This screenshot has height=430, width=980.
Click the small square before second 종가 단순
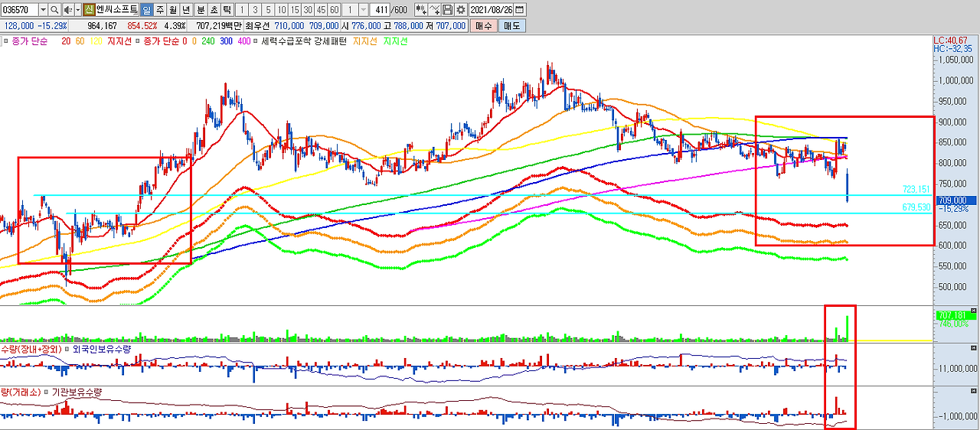click(138, 41)
